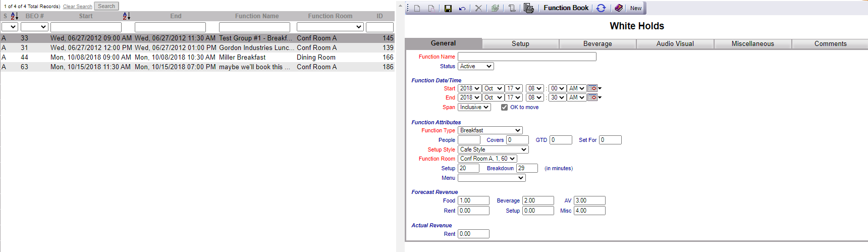Open help via the purple book icon
The width and height of the screenshot is (868, 252).
tap(619, 8)
